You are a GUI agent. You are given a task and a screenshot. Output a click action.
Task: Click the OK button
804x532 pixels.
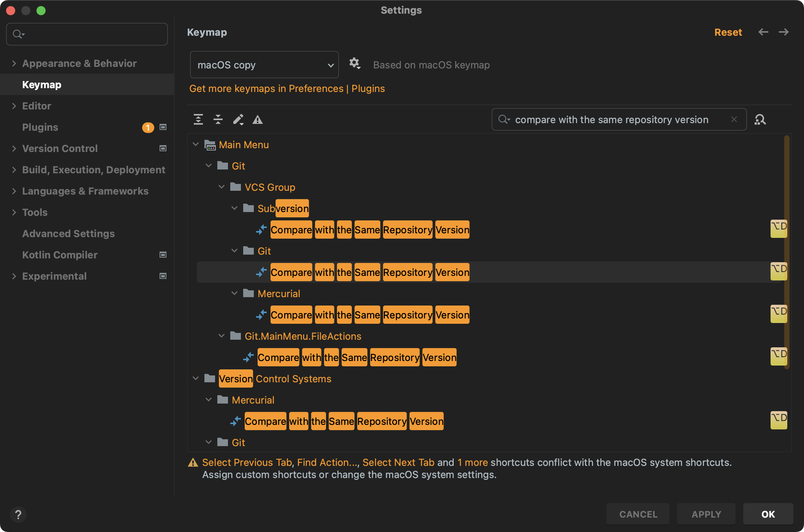tap(768, 514)
